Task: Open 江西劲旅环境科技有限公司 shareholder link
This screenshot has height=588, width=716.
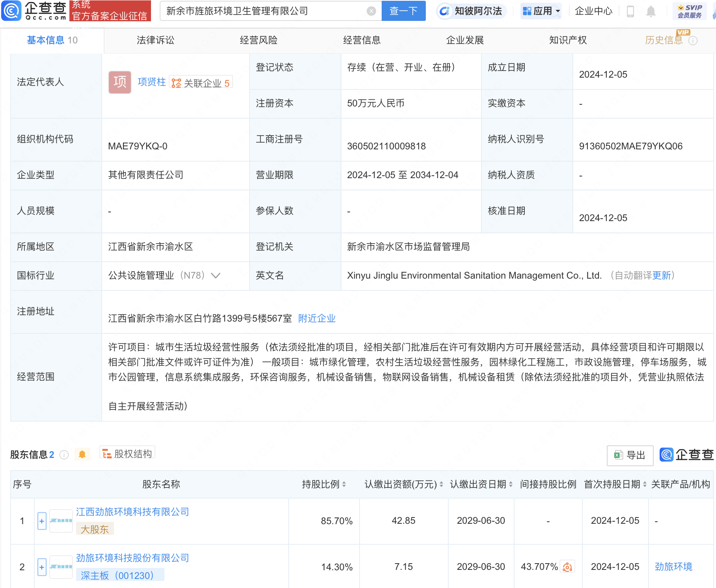Action: (x=132, y=512)
